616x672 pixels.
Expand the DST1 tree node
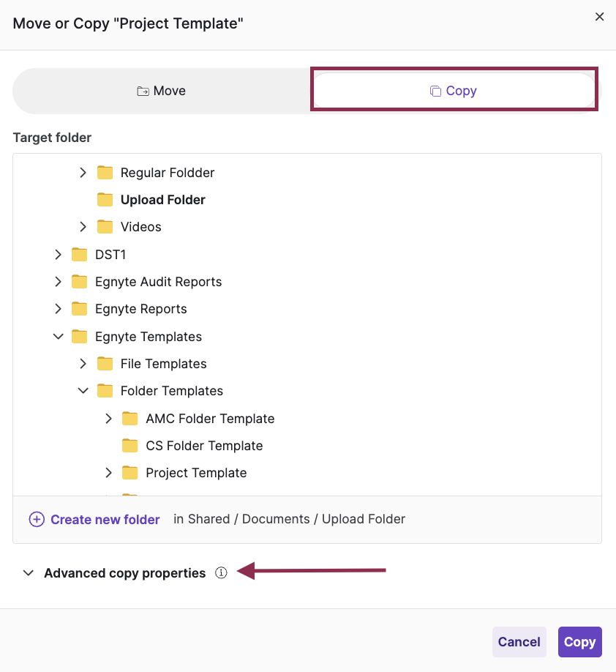(x=58, y=254)
